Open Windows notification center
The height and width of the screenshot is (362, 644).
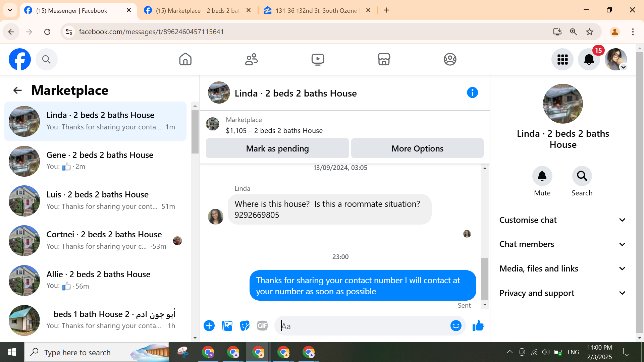tap(627, 352)
